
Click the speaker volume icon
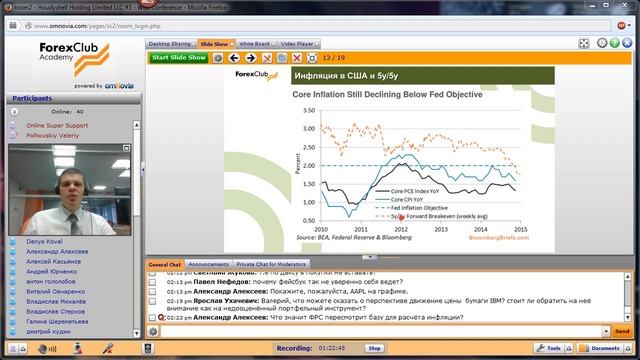(x=47, y=349)
